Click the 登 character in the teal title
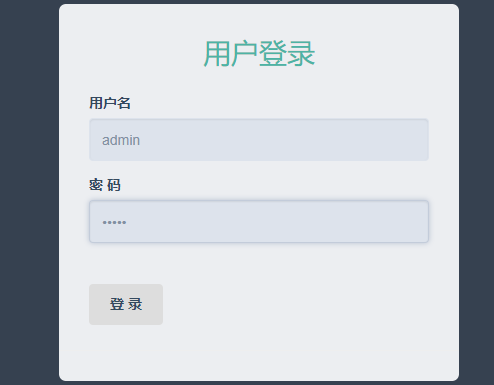This screenshot has height=385, width=494. click(x=273, y=53)
